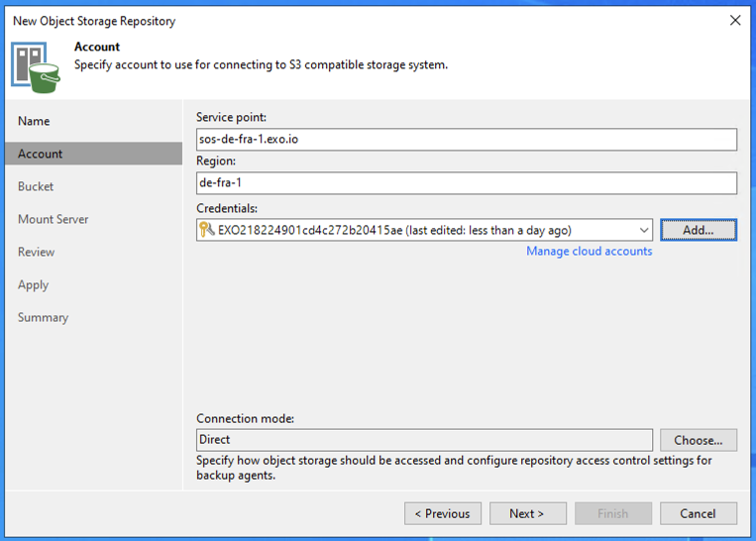Close the New Object Storage Repository dialog

coord(734,20)
